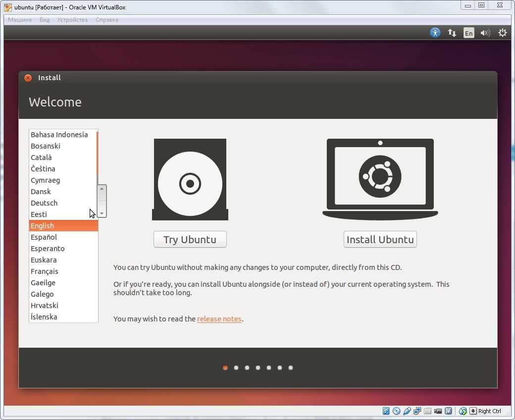
Task: Click the language list scroll down arrow
Action: point(102,213)
